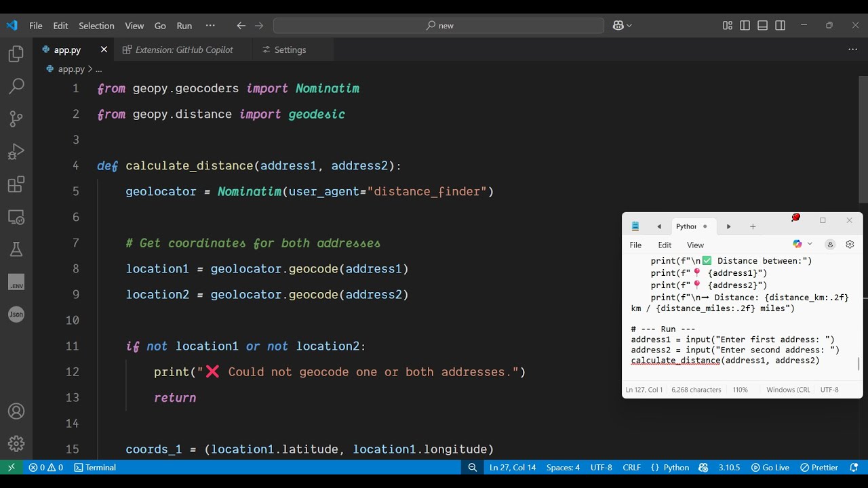Screen dimensions: 868x488
Task: Click the Prettier status bar button
Action: click(819, 468)
